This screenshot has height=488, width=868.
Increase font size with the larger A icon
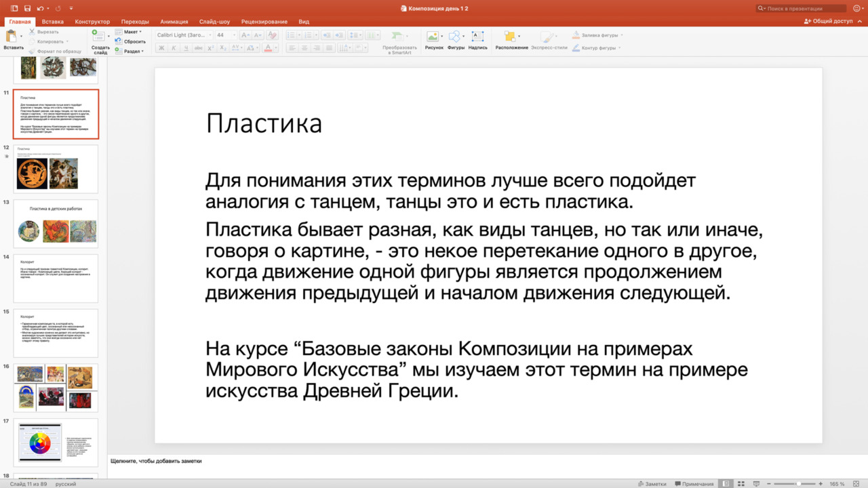[244, 35]
